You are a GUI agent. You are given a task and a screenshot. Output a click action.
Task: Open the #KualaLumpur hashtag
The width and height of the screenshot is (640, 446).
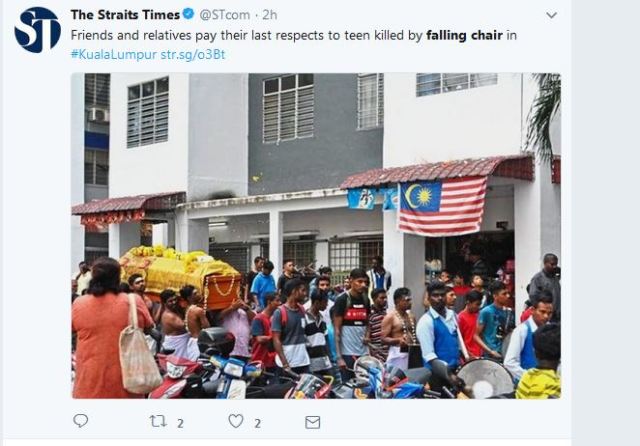pos(114,54)
